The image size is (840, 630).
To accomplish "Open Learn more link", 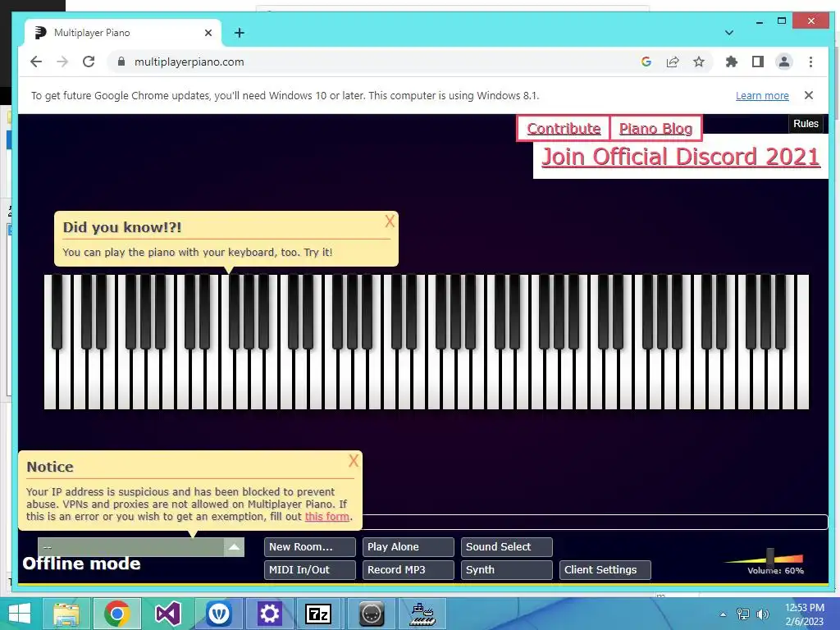I will 762,95.
